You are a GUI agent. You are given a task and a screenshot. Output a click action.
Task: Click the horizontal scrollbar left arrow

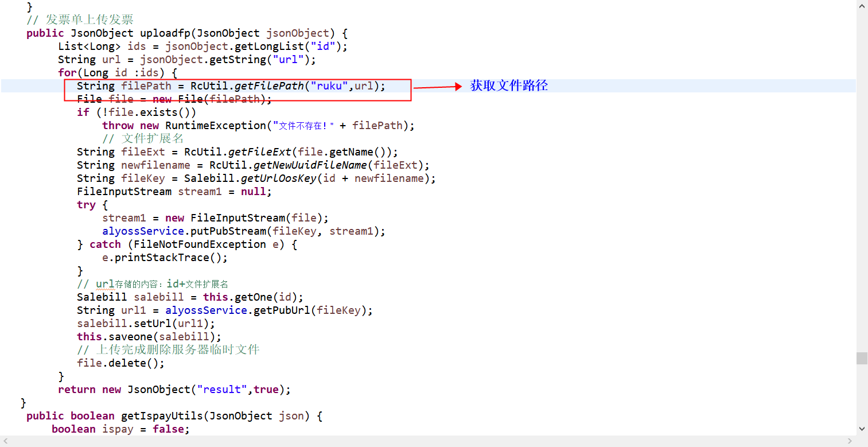6,441
